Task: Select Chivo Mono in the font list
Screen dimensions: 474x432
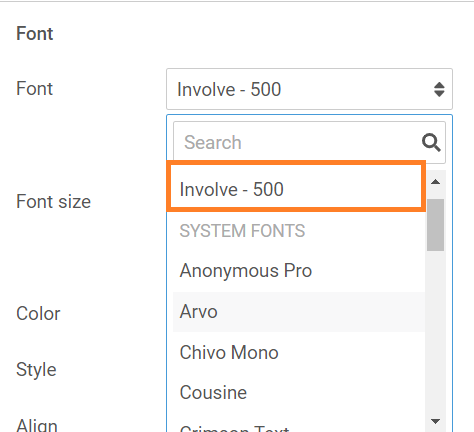Action: pos(299,353)
